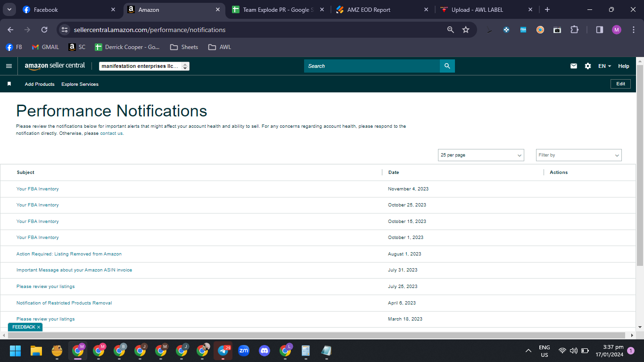This screenshot has width=644, height=362.
Task: Click the contact us link
Action: click(x=111, y=133)
